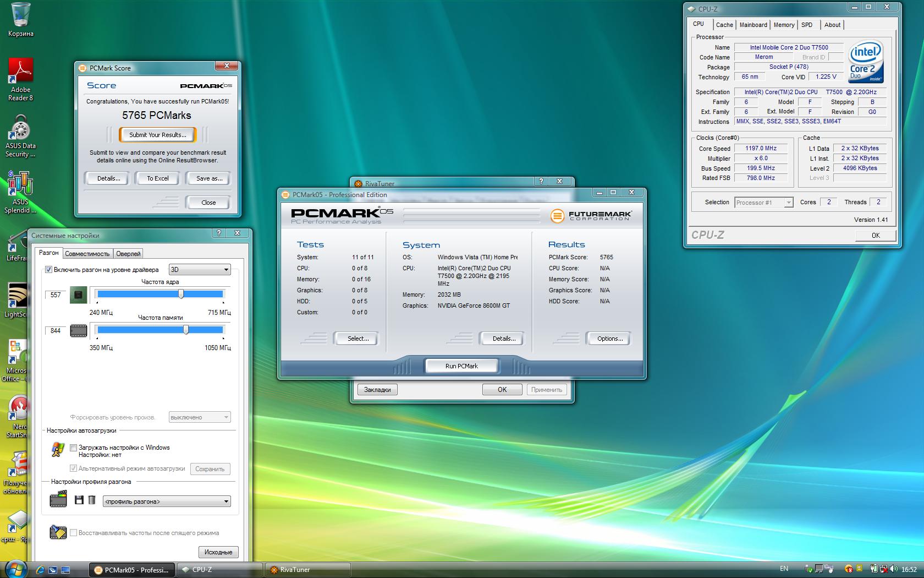Toggle driver-level overclocking (Включить разгон) checkbox
Viewport: 924px width, 578px height.
click(48, 270)
